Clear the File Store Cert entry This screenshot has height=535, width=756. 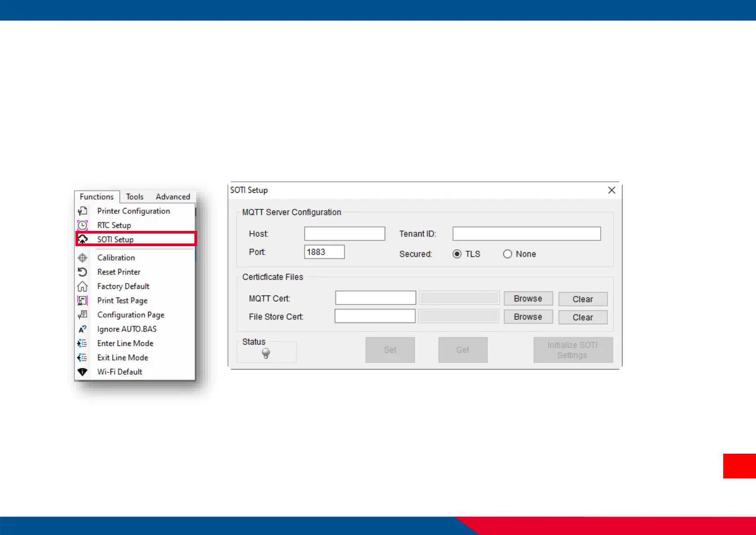[x=583, y=317]
